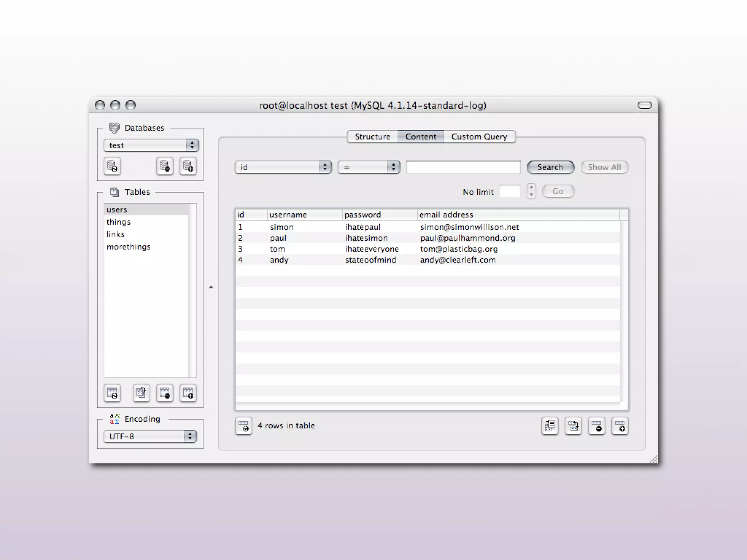Image resolution: width=747 pixels, height=560 pixels.
Task: Click the delete row icon
Action: tap(596, 426)
